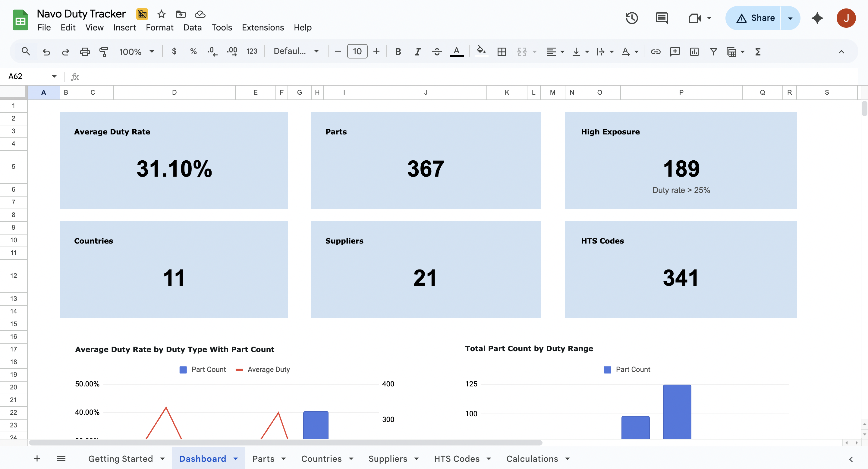Open version history clock icon
The height and width of the screenshot is (469, 868).
pos(631,18)
